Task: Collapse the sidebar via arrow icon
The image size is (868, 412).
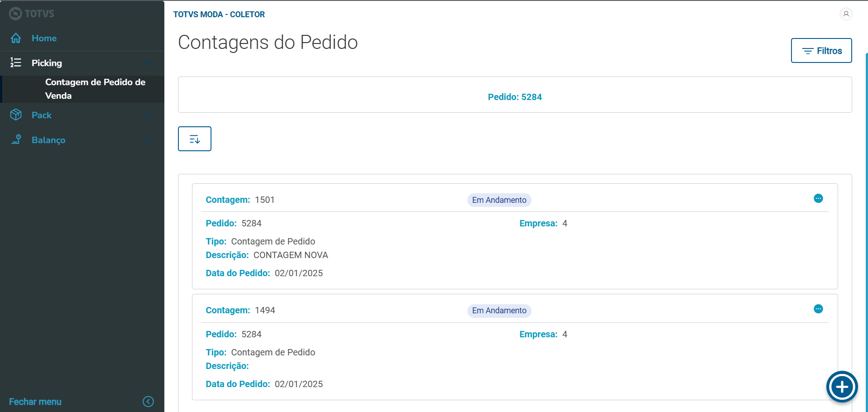Action: point(148,402)
